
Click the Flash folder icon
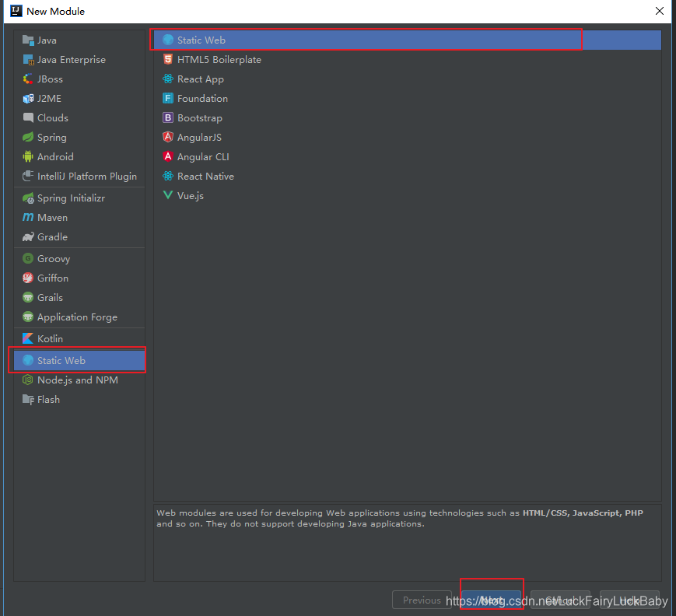(28, 399)
